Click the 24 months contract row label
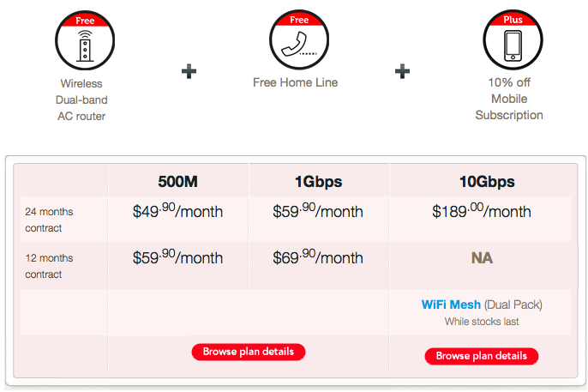 (x=50, y=220)
